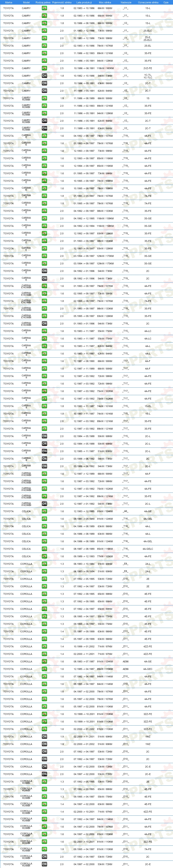Click the Nadwozie column header
This screenshot has height=868, width=173.
click(126, 2)
